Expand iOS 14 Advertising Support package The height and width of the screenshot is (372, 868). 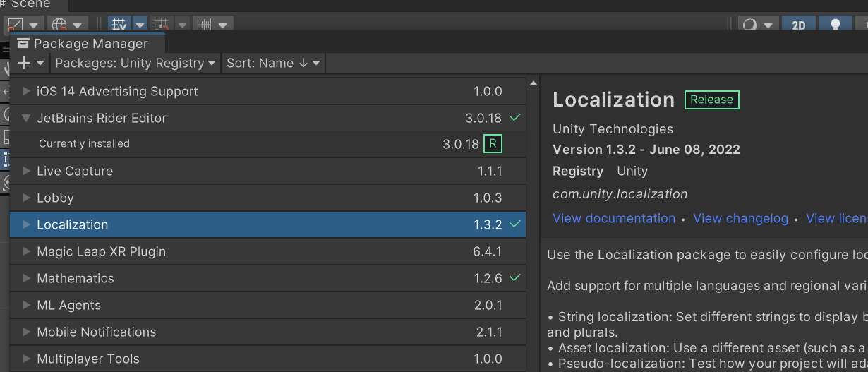(x=26, y=91)
